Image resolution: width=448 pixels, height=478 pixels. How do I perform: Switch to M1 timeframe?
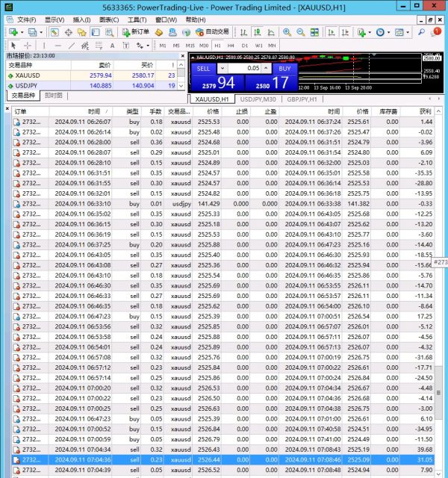pos(163,46)
